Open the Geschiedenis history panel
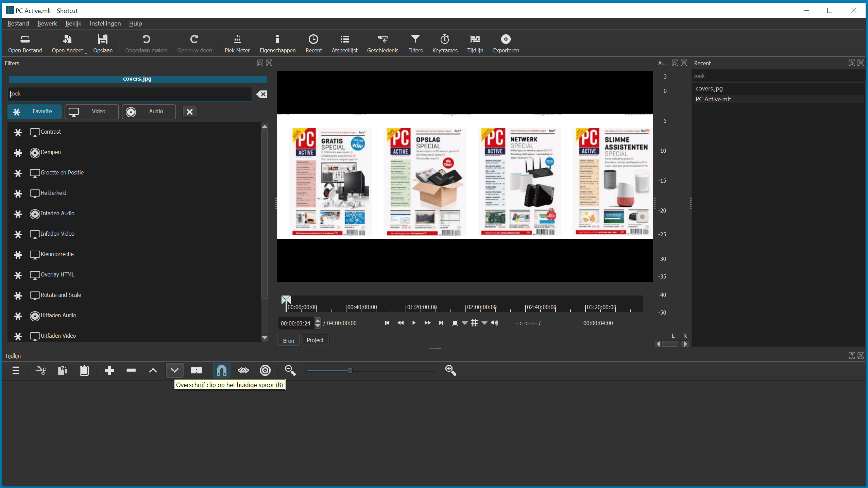The height and width of the screenshot is (488, 868). click(382, 44)
